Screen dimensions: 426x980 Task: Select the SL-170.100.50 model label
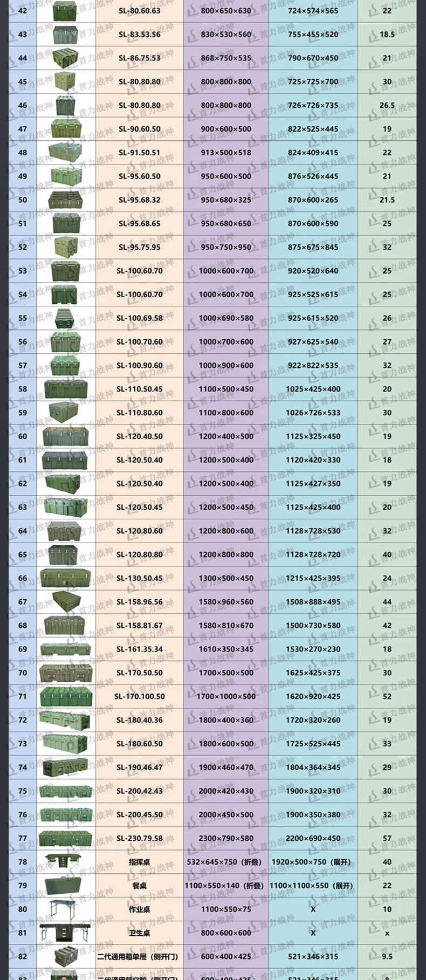(139, 696)
